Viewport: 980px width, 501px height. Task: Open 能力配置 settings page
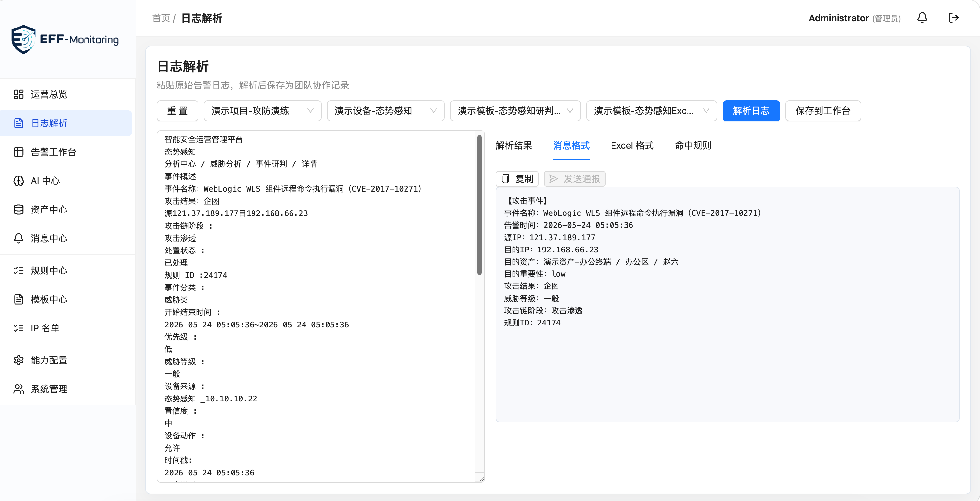click(x=66, y=360)
